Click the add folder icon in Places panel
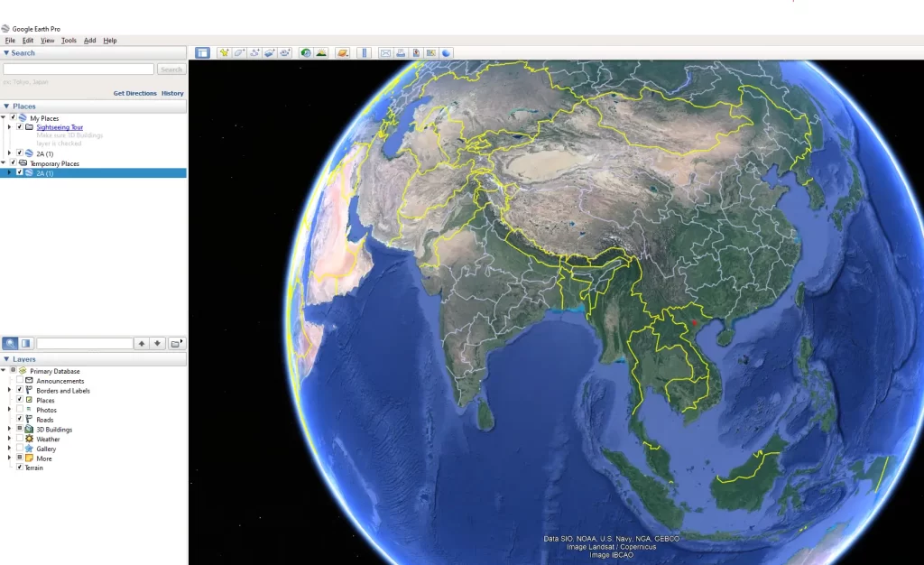 pos(176,344)
